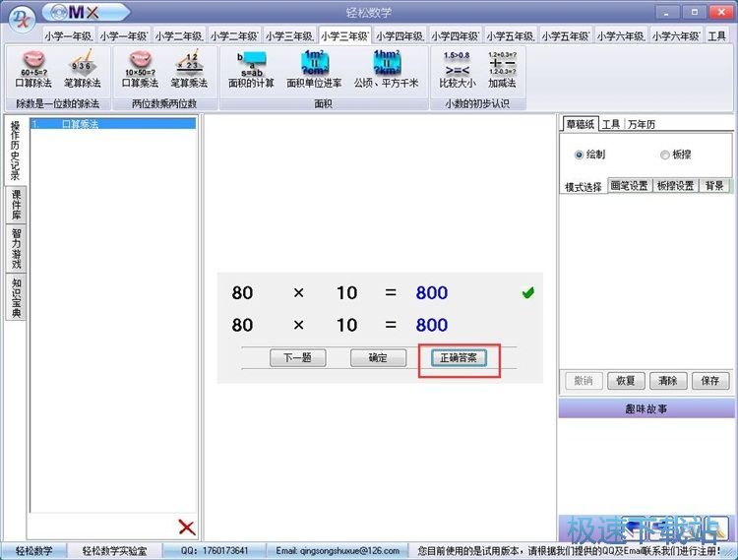The height and width of the screenshot is (560, 738).
Task: Open the 加减法 decimal addition-subtraction tool
Action: click(502, 69)
